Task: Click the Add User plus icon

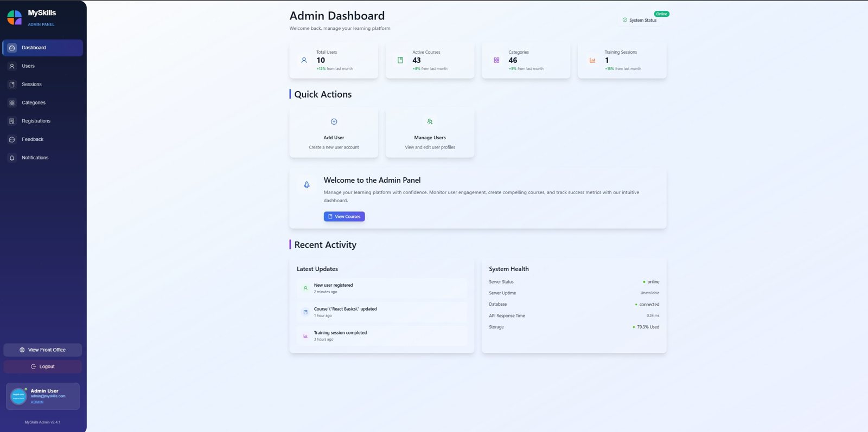Action: point(334,121)
